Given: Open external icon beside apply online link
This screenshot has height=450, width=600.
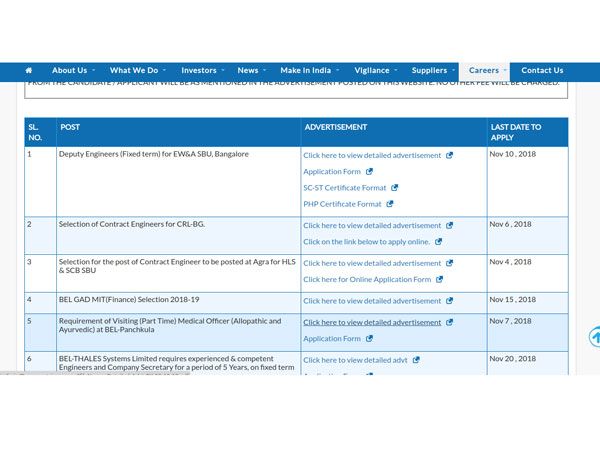Looking at the screenshot, I should (x=439, y=241).
